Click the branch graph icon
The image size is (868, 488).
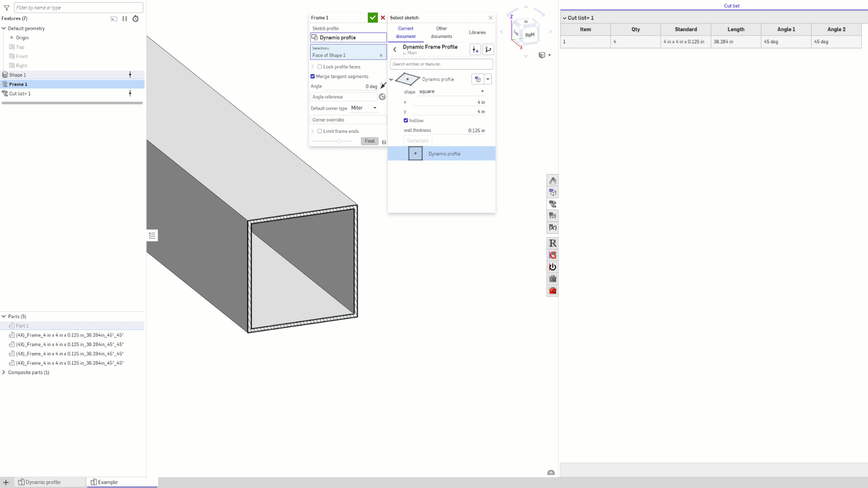488,50
